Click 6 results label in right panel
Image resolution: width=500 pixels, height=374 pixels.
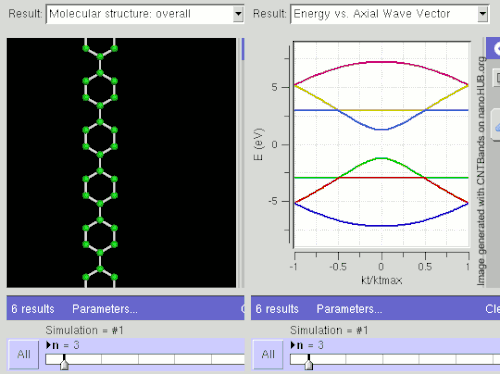277,309
